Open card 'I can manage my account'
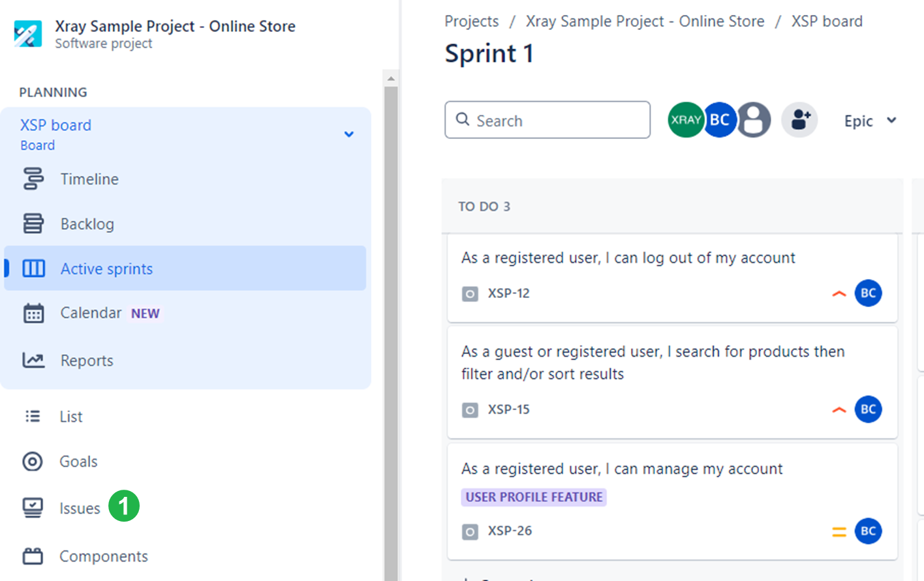The image size is (924, 581). click(x=673, y=501)
